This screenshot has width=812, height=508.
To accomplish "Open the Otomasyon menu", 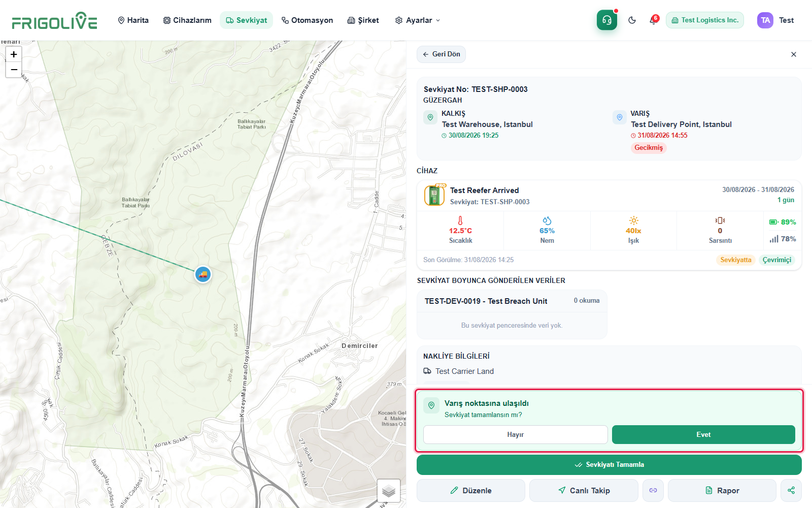I will coord(307,20).
